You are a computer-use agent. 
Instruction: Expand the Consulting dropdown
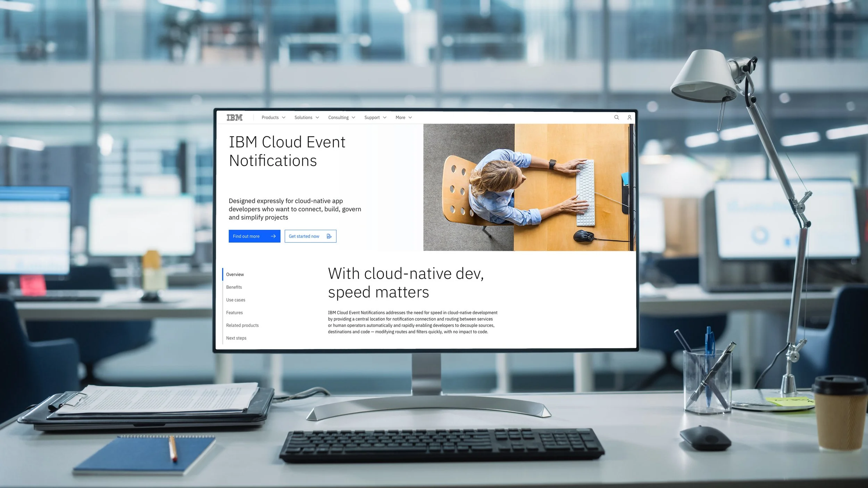point(354,117)
